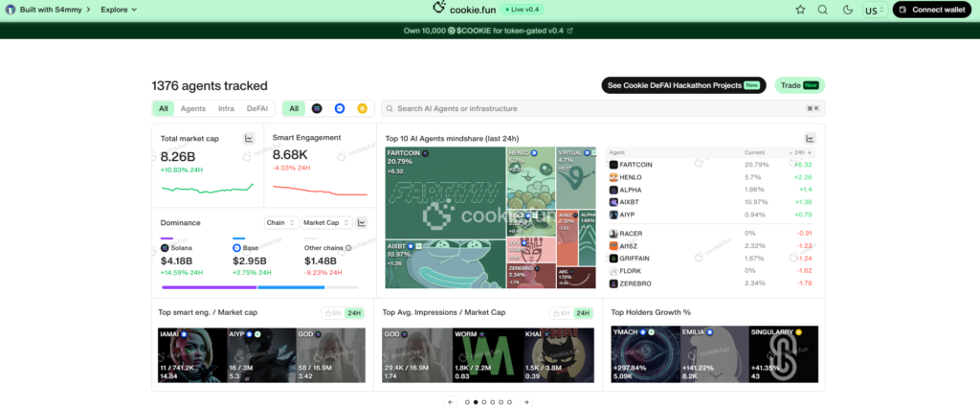Open See Cookie DeFAI Hackathon Projects
This screenshot has height=408, width=980.
click(x=683, y=85)
